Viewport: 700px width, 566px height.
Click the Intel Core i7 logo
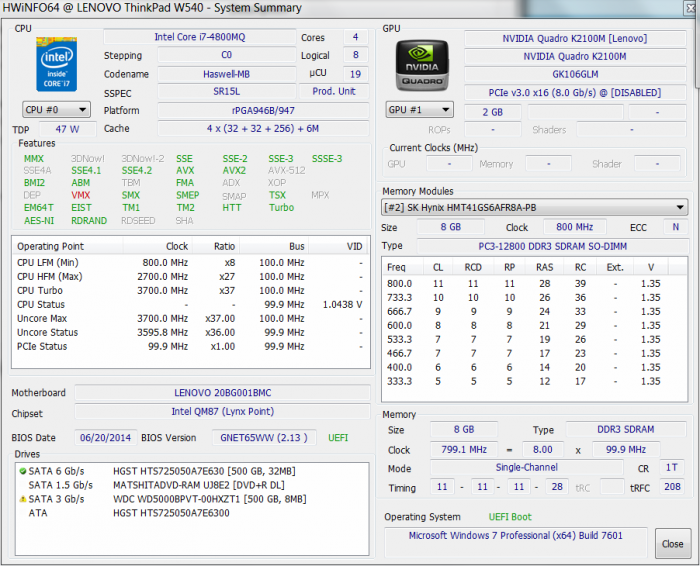57,63
